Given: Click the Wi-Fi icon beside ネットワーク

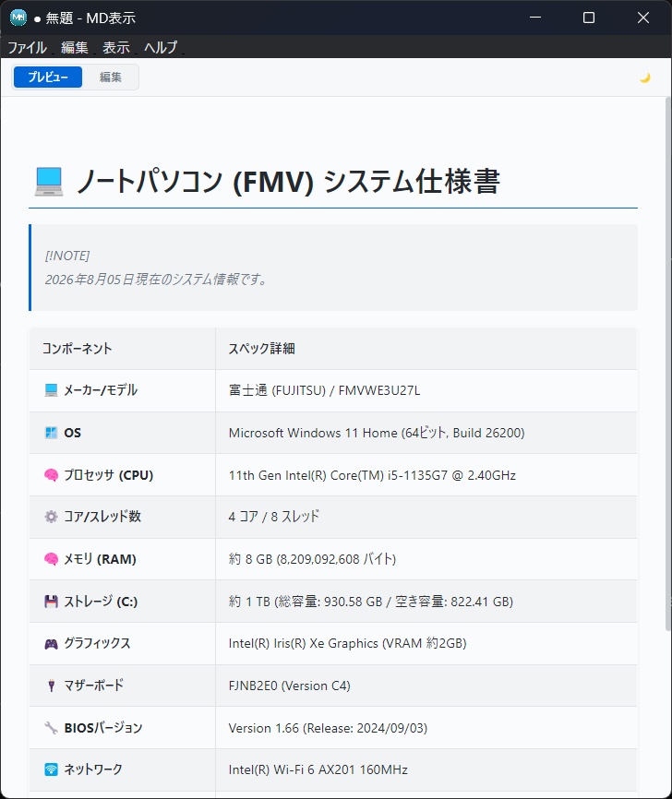Looking at the screenshot, I should (x=51, y=769).
